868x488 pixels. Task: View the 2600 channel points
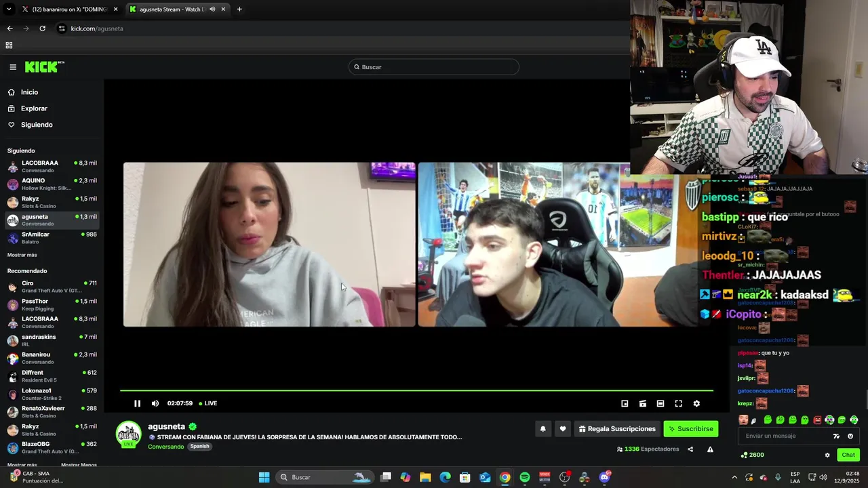coord(753,455)
